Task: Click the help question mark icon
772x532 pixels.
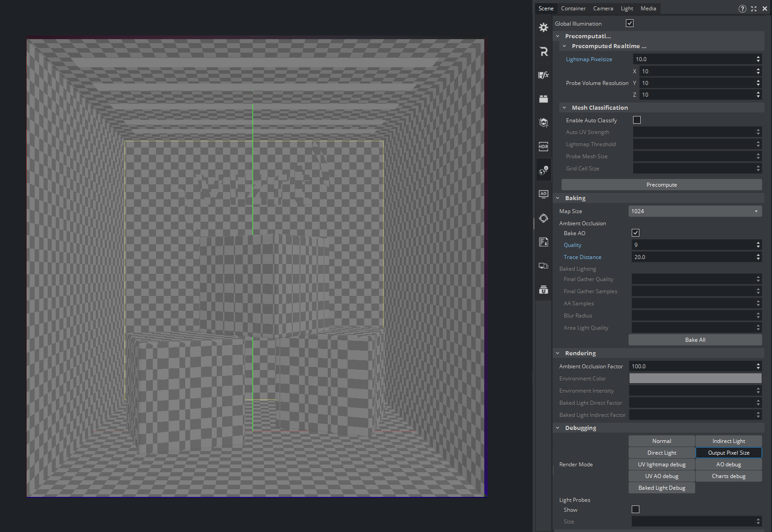Action: click(742, 9)
